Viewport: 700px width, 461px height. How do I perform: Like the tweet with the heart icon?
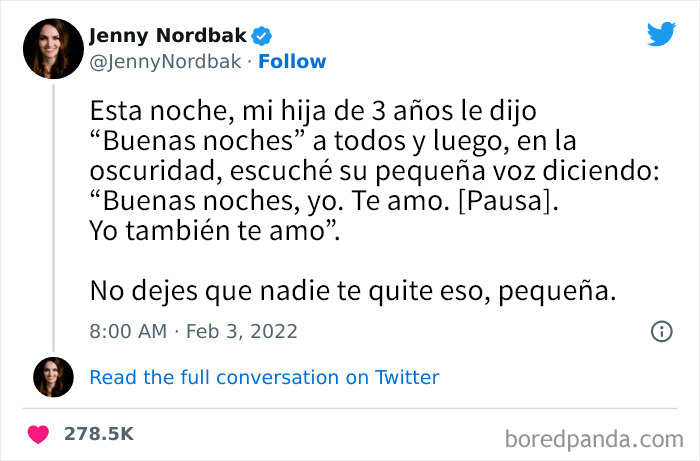(39, 434)
